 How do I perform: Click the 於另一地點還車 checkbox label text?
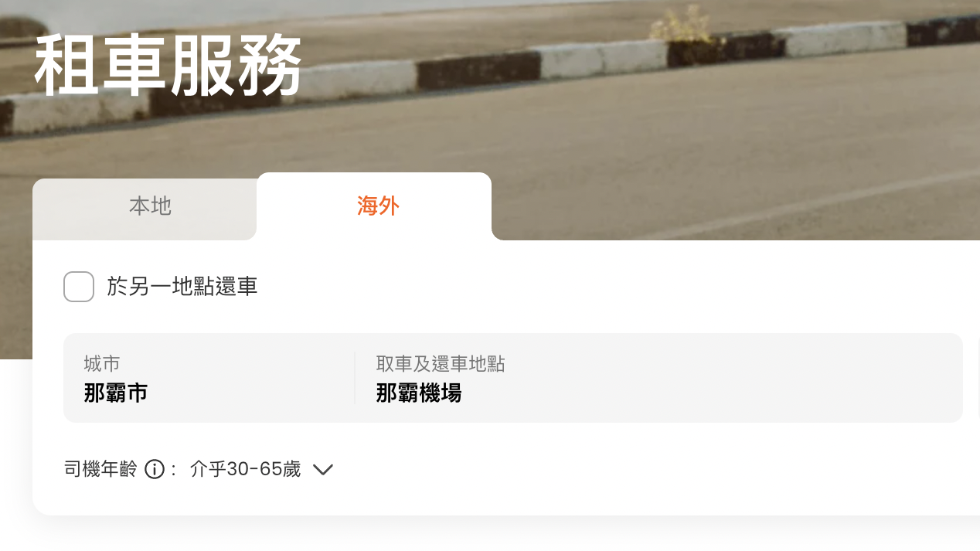(182, 287)
